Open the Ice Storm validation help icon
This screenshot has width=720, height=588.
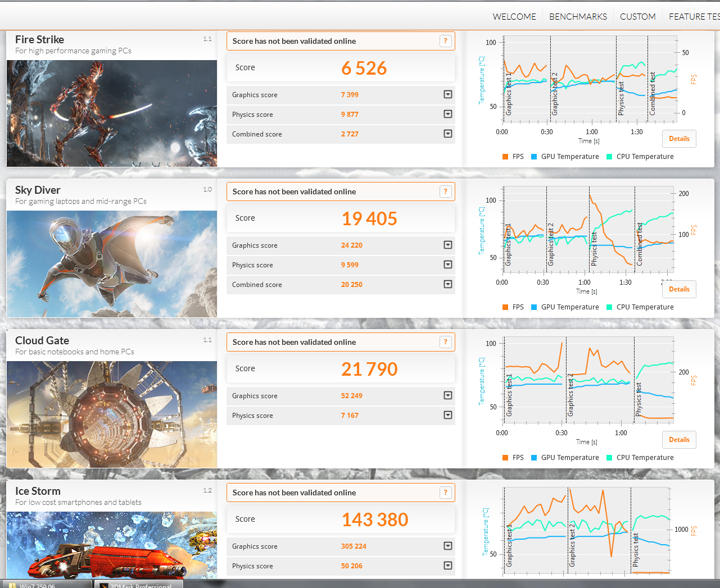point(445,493)
